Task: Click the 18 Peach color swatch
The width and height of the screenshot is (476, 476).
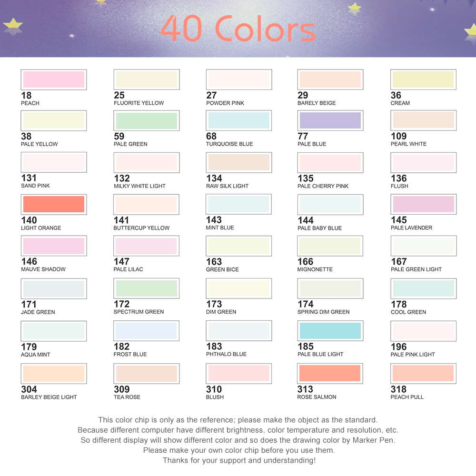Action: click(x=54, y=79)
